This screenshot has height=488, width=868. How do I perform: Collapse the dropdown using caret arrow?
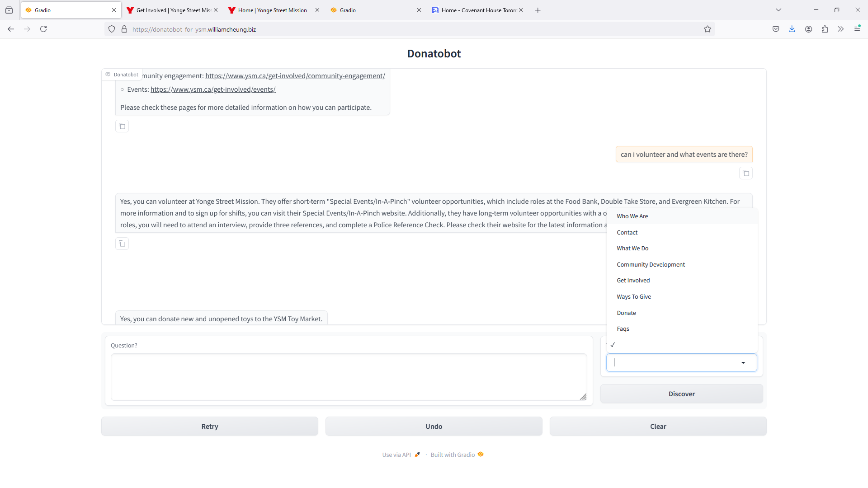(743, 363)
